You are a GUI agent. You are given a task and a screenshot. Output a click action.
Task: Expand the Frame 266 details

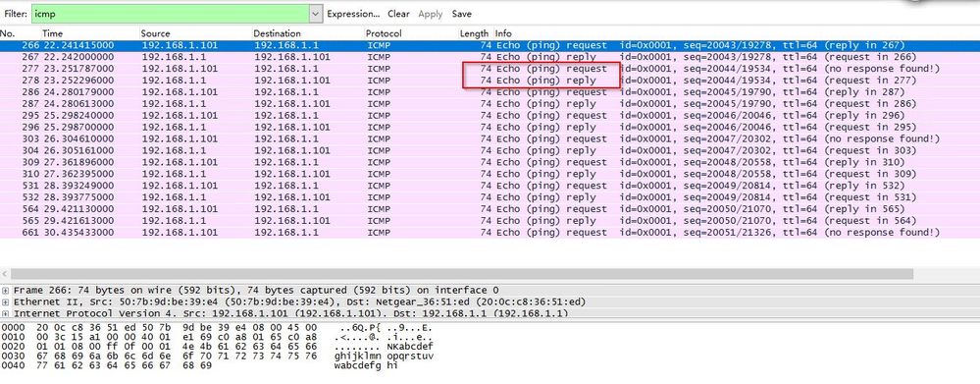click(6, 290)
